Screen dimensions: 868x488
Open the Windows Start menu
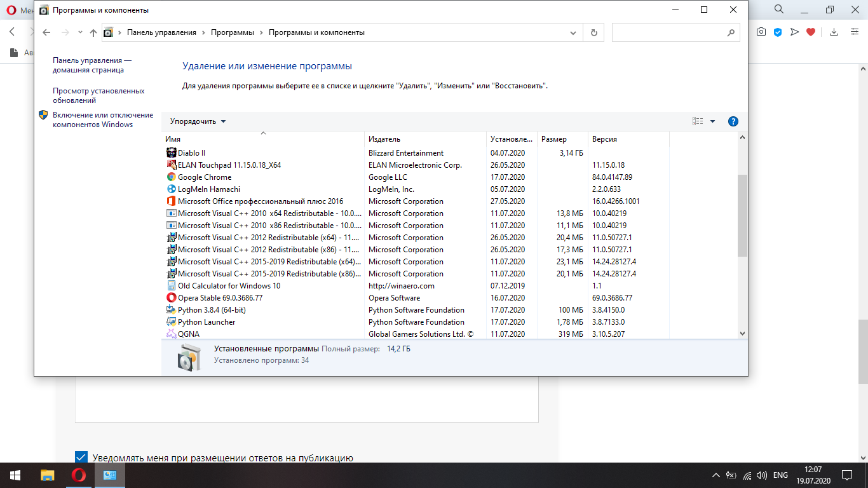tap(15, 475)
